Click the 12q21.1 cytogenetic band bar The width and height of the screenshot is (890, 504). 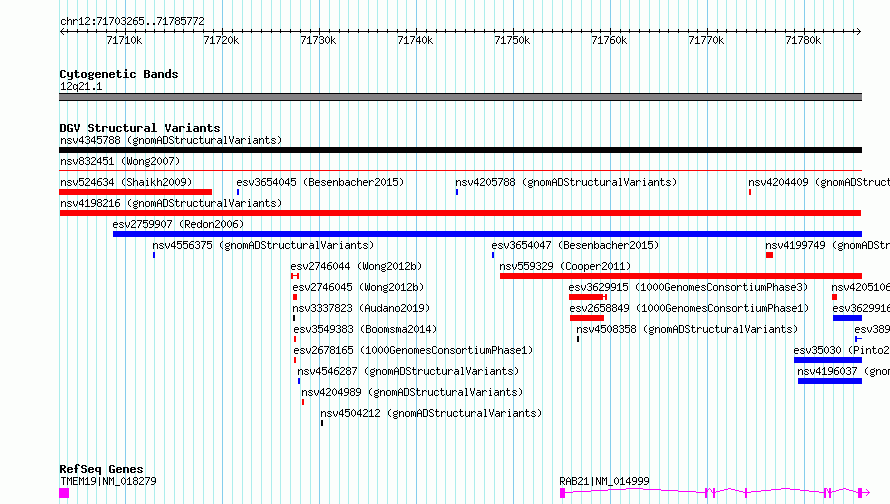tap(460, 97)
